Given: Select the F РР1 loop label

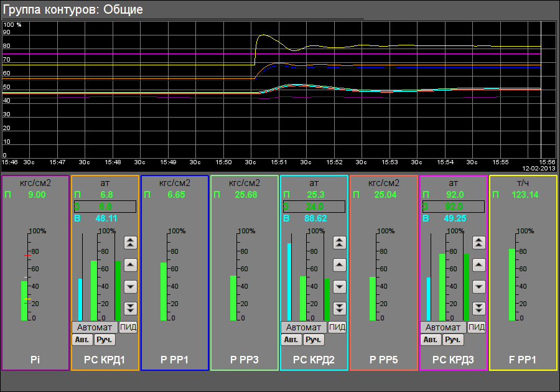Looking at the screenshot, I should pos(523,360).
